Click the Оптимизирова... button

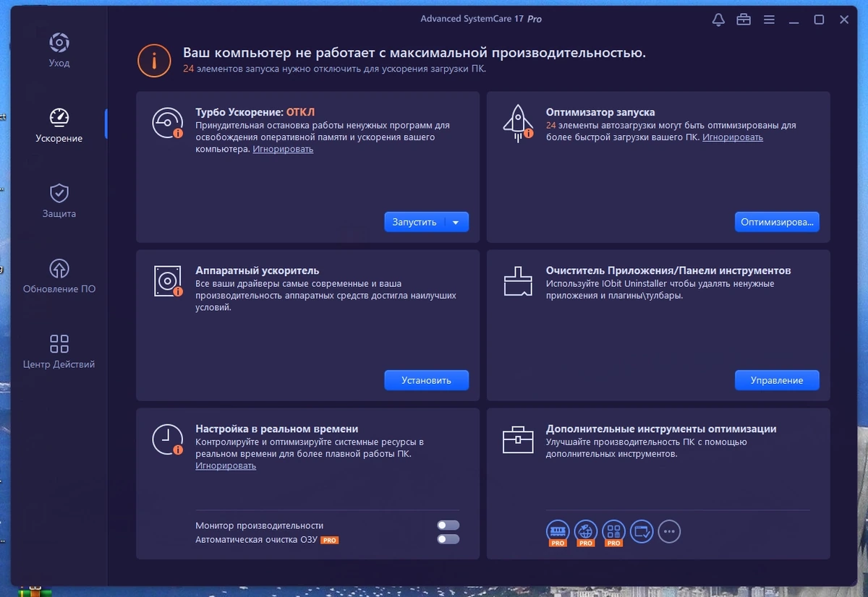point(777,222)
